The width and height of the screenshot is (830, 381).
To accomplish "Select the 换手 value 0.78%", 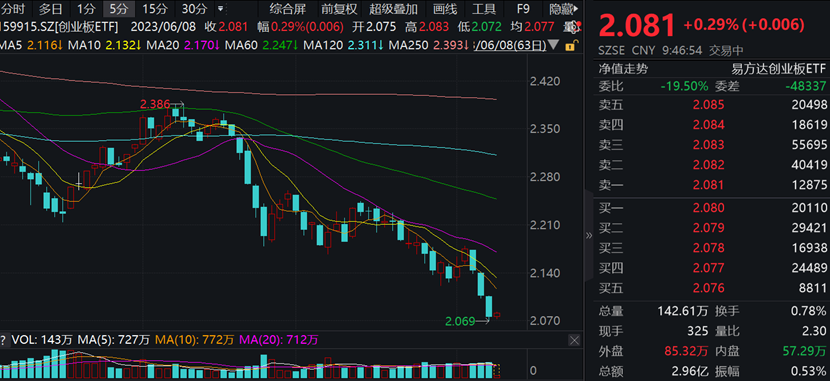I will click(x=808, y=311).
